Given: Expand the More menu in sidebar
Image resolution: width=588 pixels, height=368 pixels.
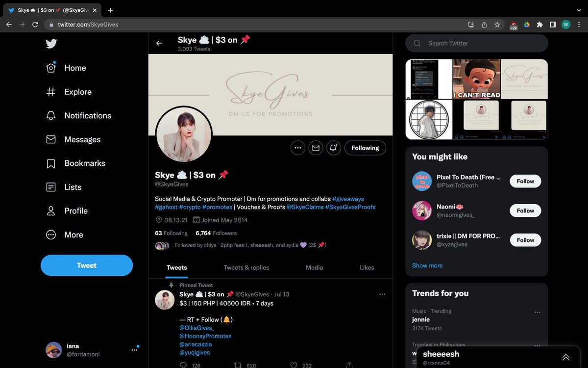Looking at the screenshot, I should (65, 235).
